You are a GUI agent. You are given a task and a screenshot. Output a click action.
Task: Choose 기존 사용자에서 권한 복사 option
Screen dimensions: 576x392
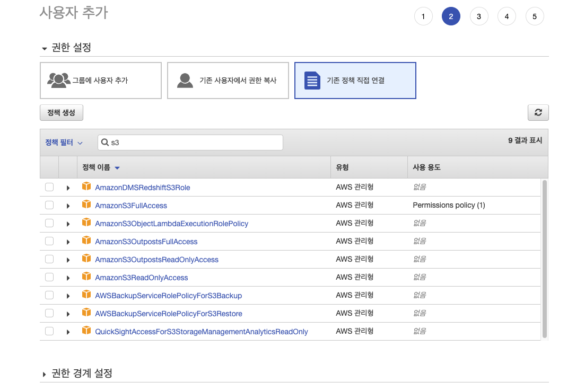tap(228, 81)
